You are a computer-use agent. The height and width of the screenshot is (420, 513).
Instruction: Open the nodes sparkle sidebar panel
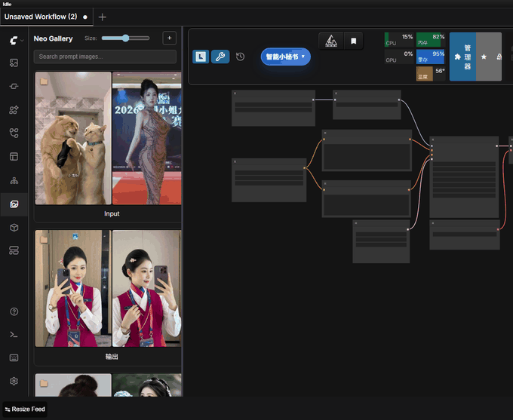14,110
